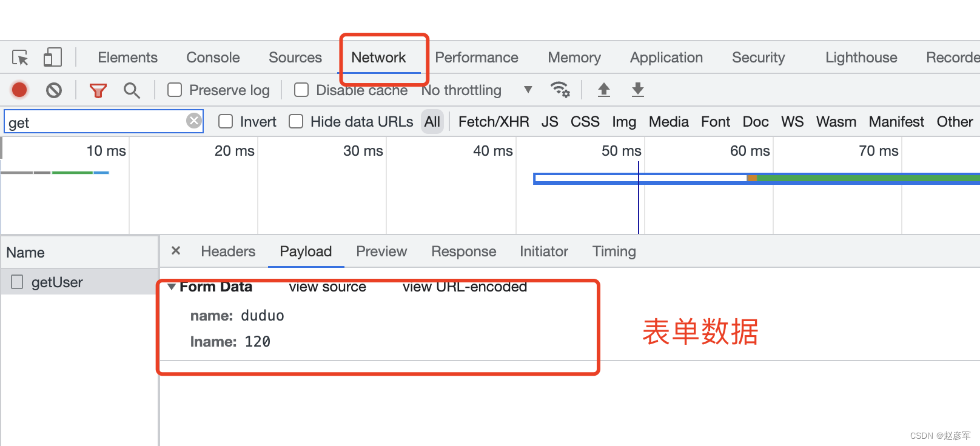Filter requests by Fetch/XHR
Screen dimensions: 980x446
pyautogui.click(x=494, y=122)
